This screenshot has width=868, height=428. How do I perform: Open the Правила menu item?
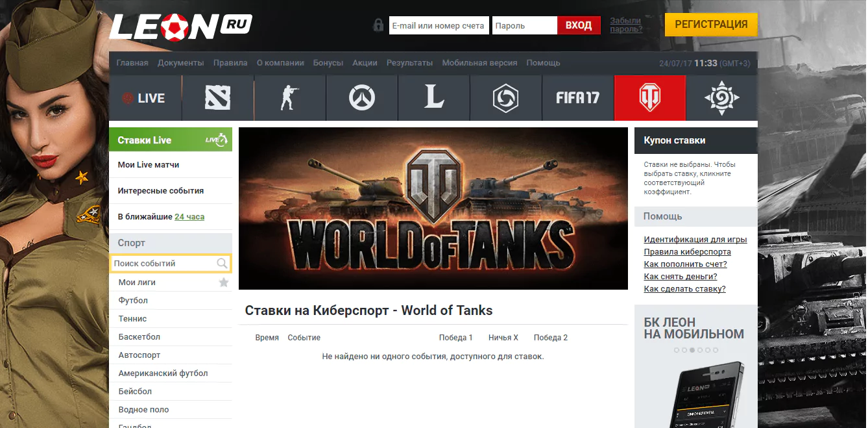point(230,63)
